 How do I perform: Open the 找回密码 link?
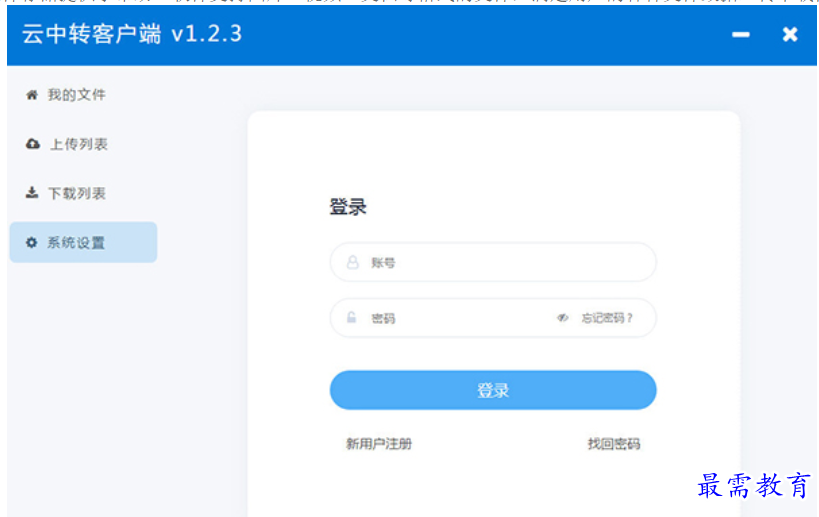coord(614,444)
